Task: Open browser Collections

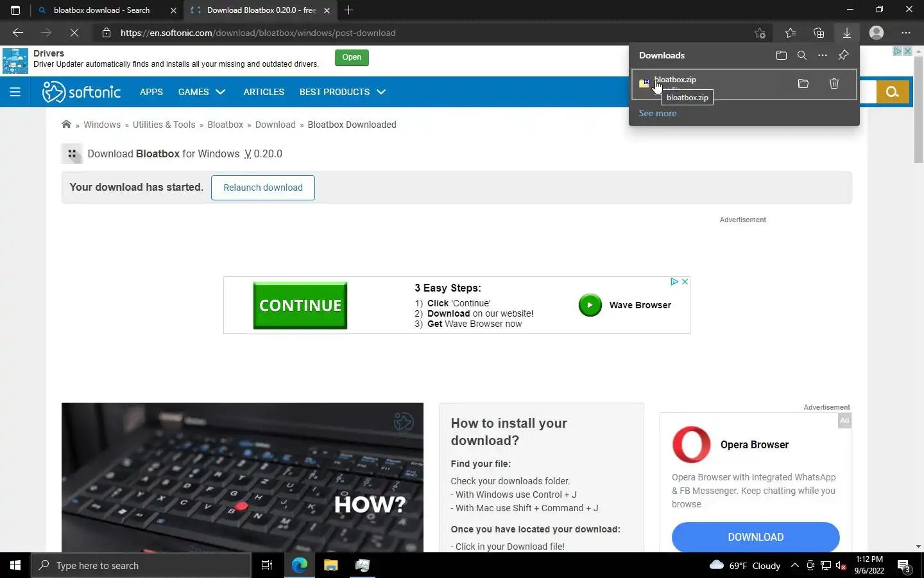Action: [819, 33]
